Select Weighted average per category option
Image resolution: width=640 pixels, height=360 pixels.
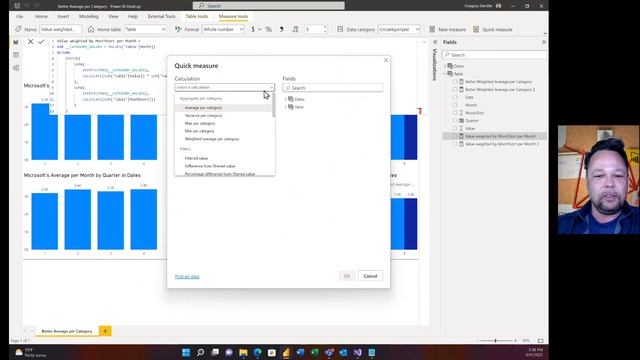pos(212,139)
